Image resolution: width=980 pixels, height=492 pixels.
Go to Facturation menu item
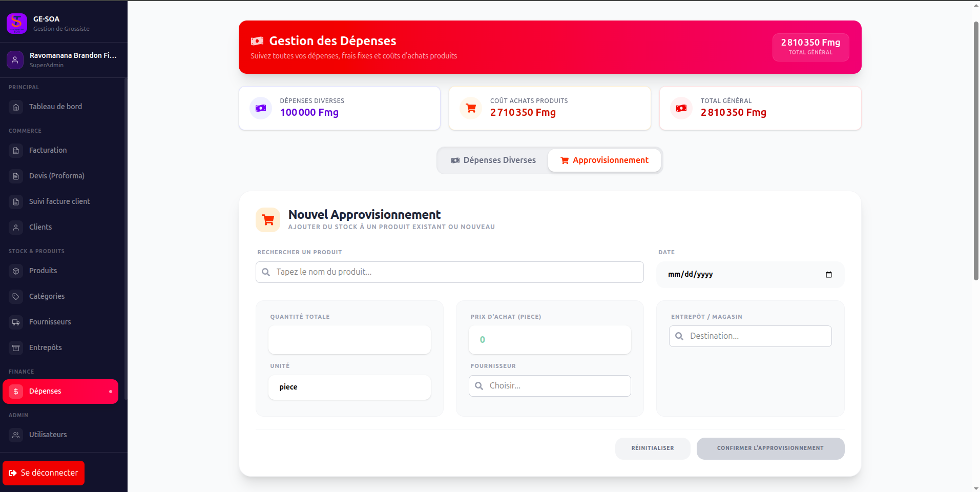click(60, 151)
